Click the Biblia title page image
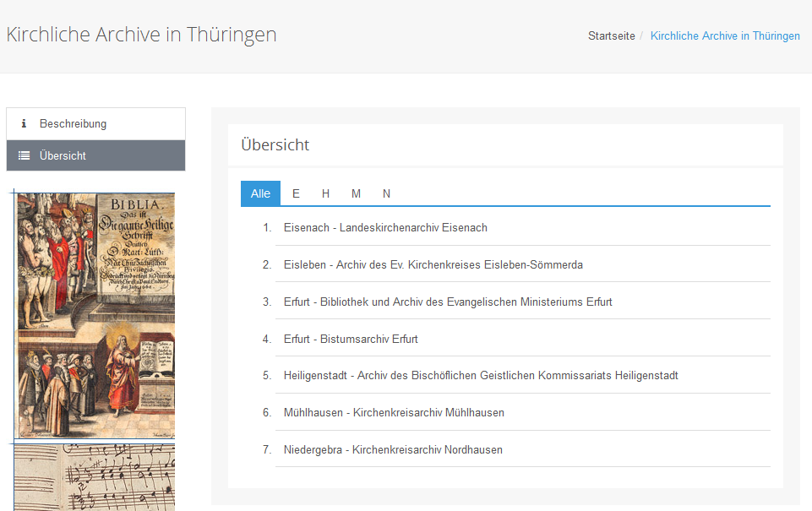 (x=95, y=316)
